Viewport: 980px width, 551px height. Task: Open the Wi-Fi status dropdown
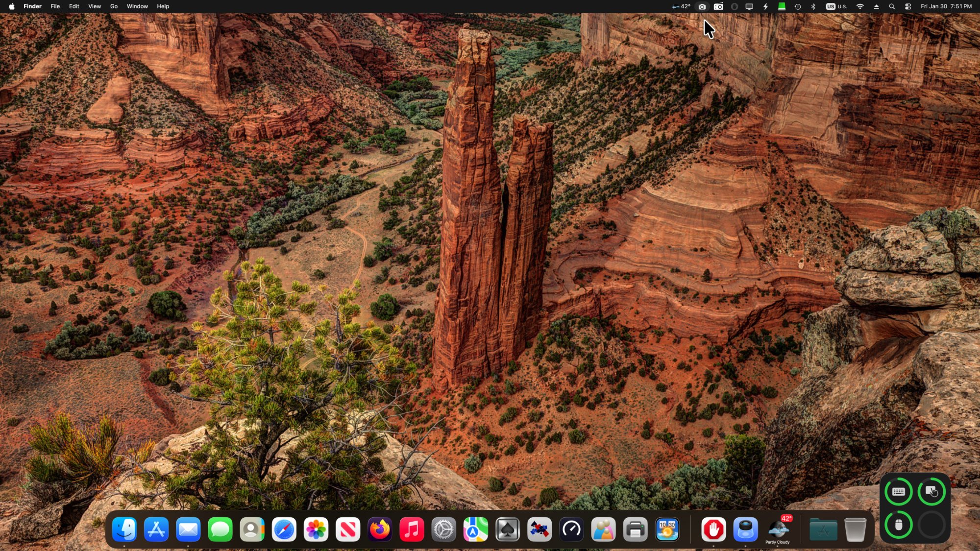tap(860, 6)
